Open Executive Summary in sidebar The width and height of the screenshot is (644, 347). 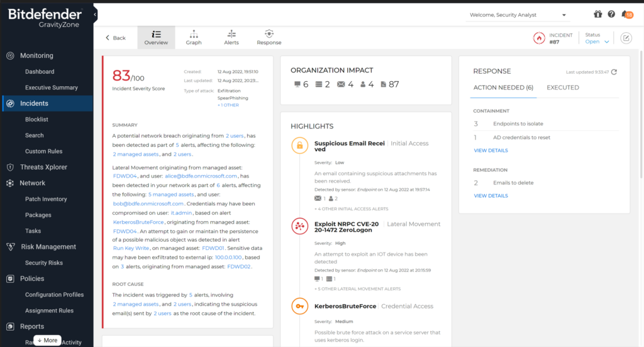click(x=52, y=88)
